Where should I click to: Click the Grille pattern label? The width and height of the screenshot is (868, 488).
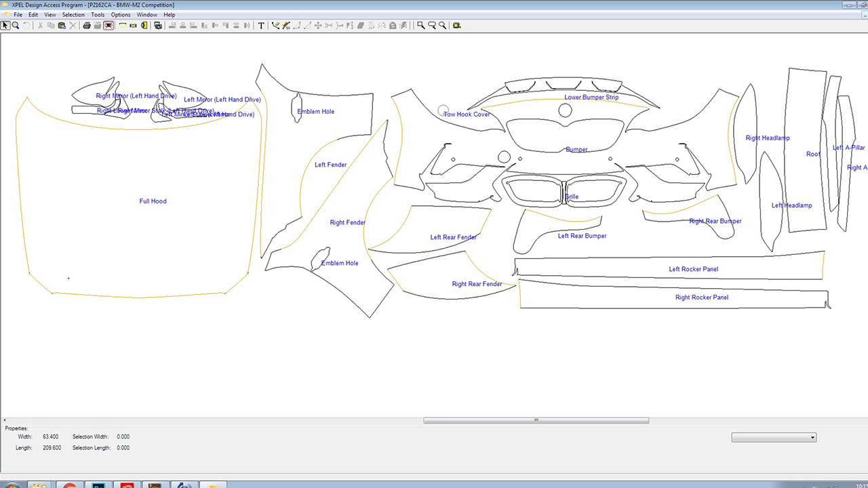(572, 197)
